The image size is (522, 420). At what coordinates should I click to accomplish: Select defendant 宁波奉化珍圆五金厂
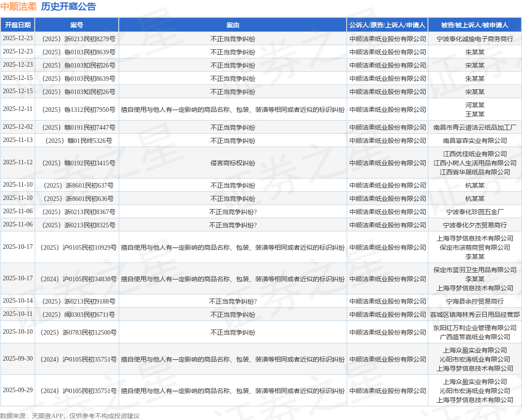click(x=475, y=212)
